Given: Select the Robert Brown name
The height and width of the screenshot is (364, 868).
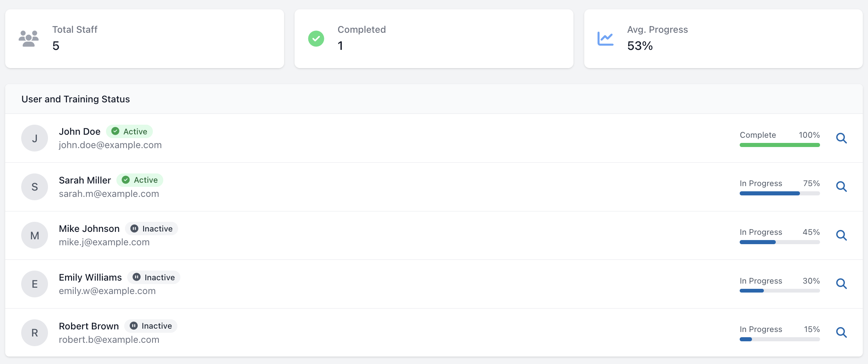Looking at the screenshot, I should (x=89, y=326).
